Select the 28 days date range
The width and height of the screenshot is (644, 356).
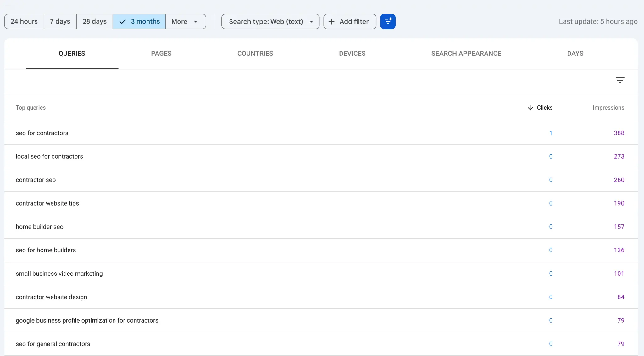pyautogui.click(x=94, y=21)
